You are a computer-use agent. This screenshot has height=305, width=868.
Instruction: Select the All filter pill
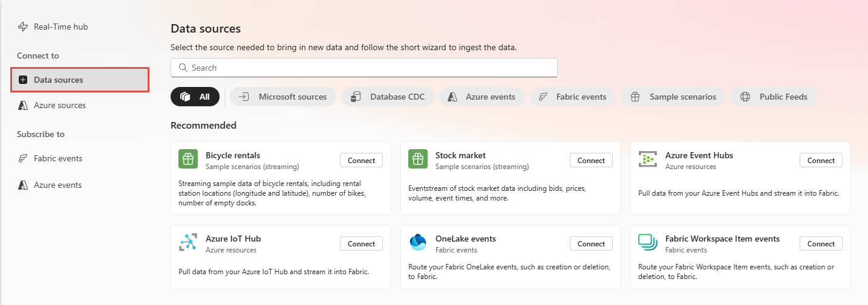[x=195, y=97]
